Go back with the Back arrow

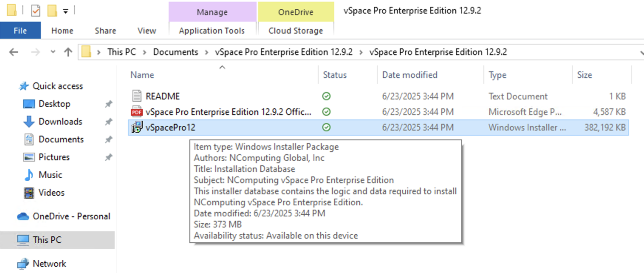click(x=14, y=52)
